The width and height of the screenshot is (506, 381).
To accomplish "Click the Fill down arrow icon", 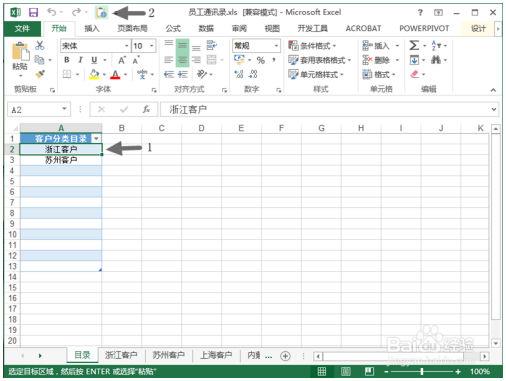I will click(414, 60).
